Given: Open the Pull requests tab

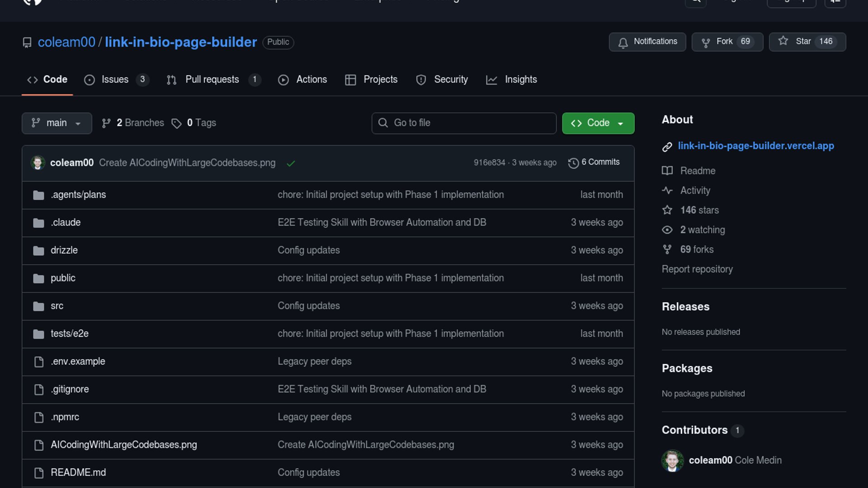Looking at the screenshot, I should tap(212, 80).
